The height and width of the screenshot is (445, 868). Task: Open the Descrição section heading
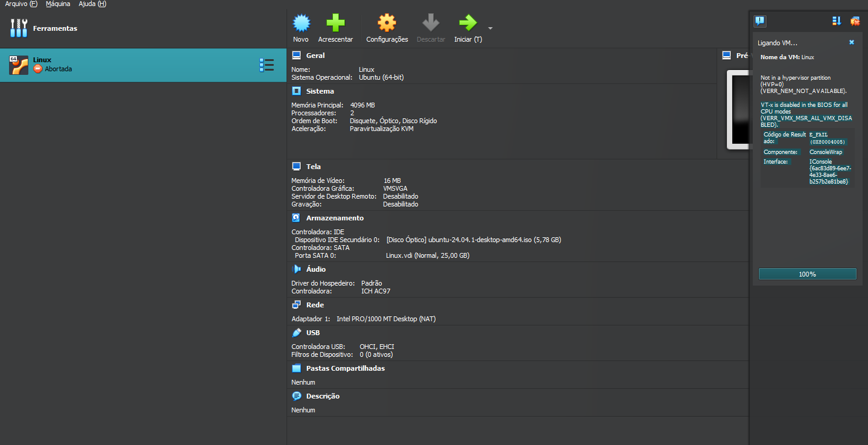point(323,396)
